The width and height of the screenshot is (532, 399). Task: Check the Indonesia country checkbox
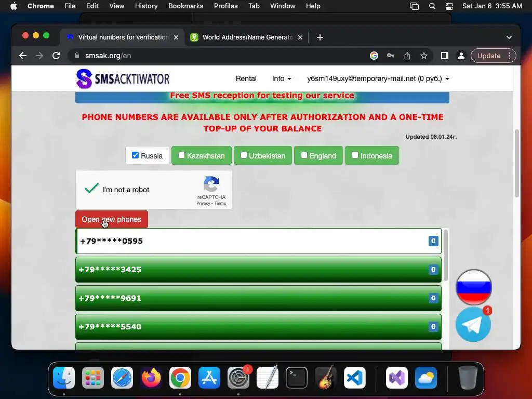355,155
